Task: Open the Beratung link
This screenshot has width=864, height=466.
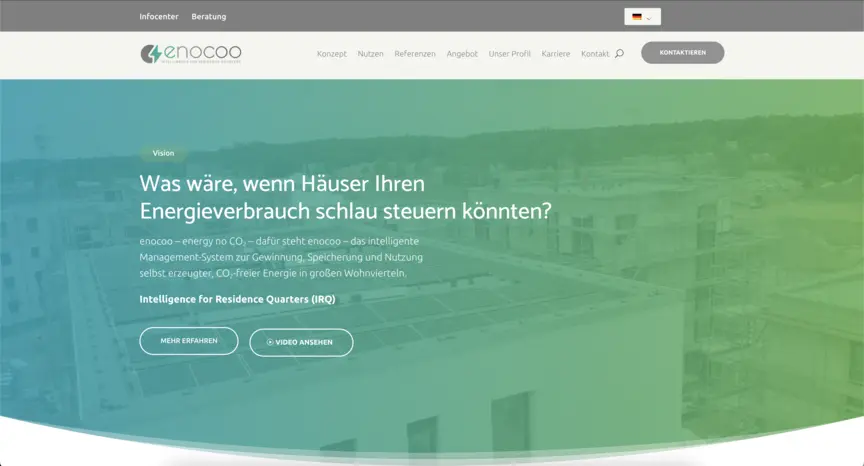Action: click(209, 17)
